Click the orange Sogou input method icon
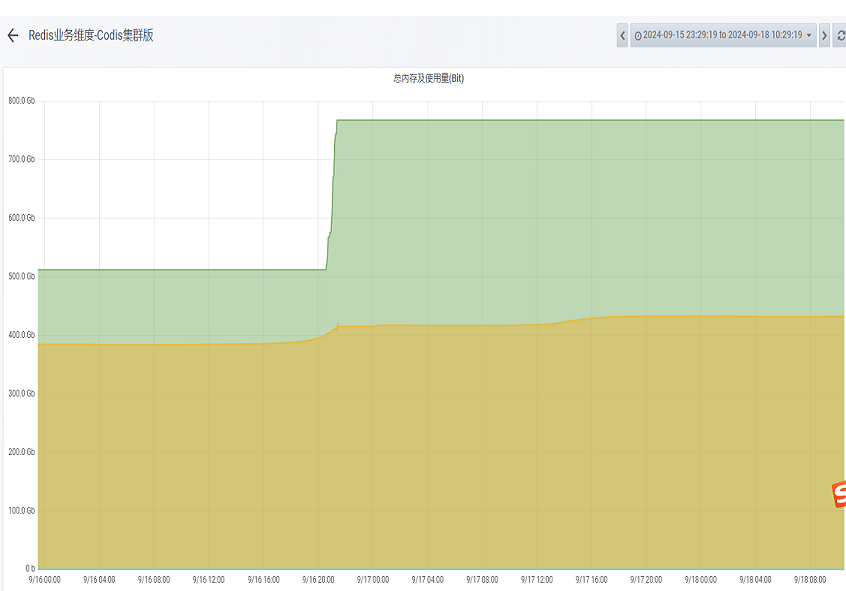 pos(838,493)
